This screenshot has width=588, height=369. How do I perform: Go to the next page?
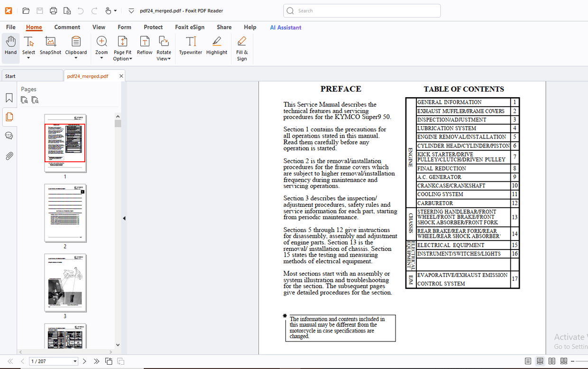click(84, 361)
